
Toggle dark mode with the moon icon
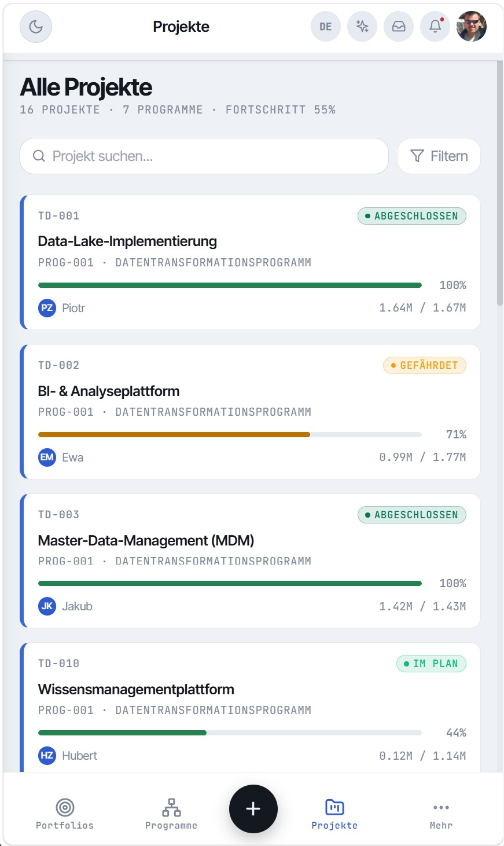click(36, 27)
